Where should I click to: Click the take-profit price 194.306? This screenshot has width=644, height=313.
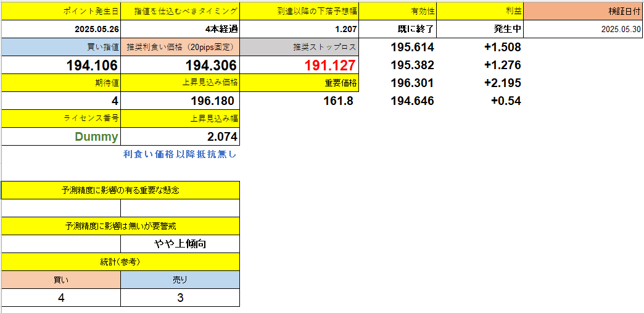(180, 65)
